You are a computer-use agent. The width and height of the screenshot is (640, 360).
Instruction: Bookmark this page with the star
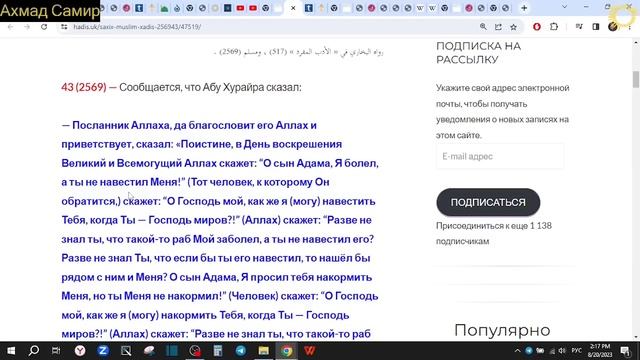coord(513,27)
